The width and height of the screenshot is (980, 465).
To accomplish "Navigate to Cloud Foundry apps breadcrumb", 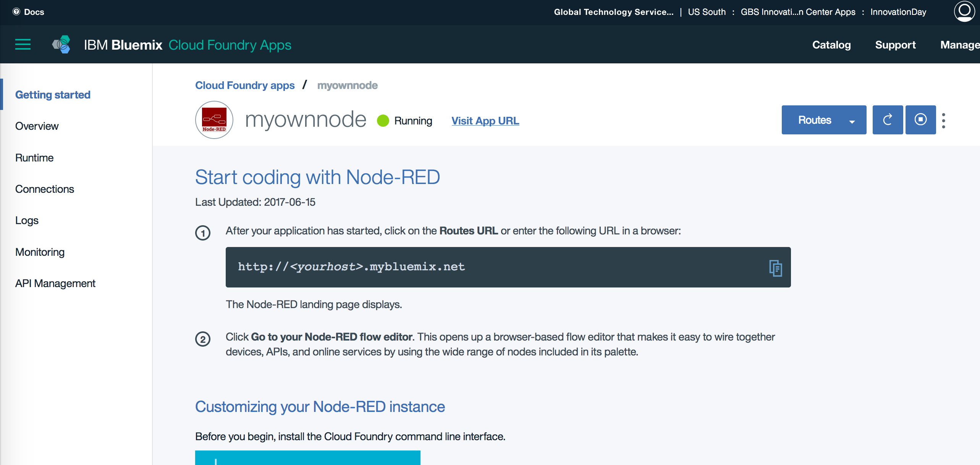I will 245,85.
